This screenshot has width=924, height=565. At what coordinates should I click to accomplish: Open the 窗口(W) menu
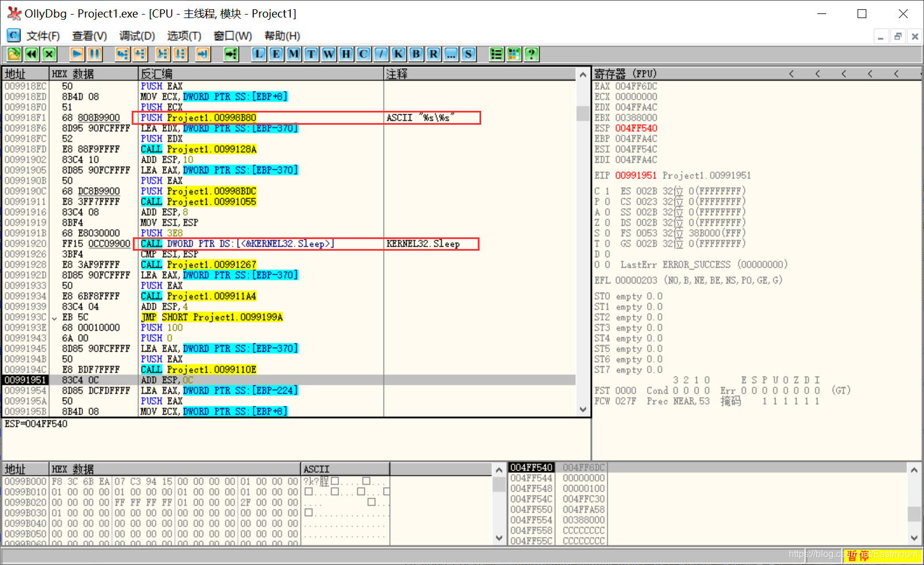click(232, 36)
